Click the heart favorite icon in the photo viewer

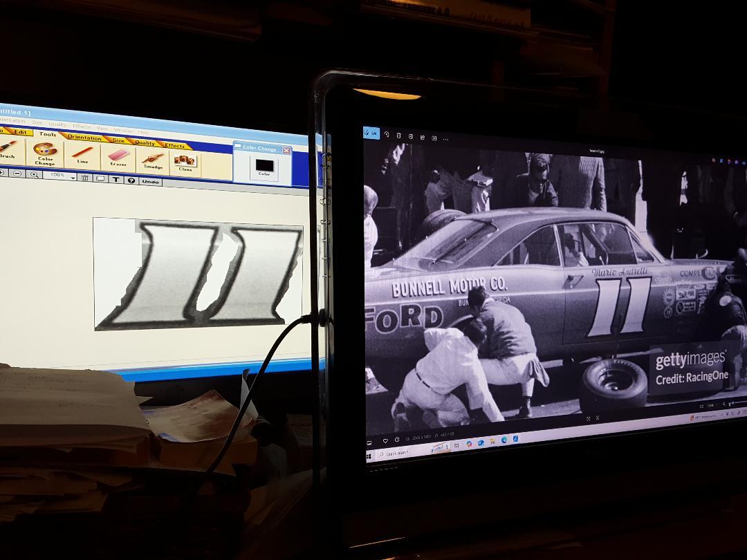pyautogui.click(x=385, y=440)
